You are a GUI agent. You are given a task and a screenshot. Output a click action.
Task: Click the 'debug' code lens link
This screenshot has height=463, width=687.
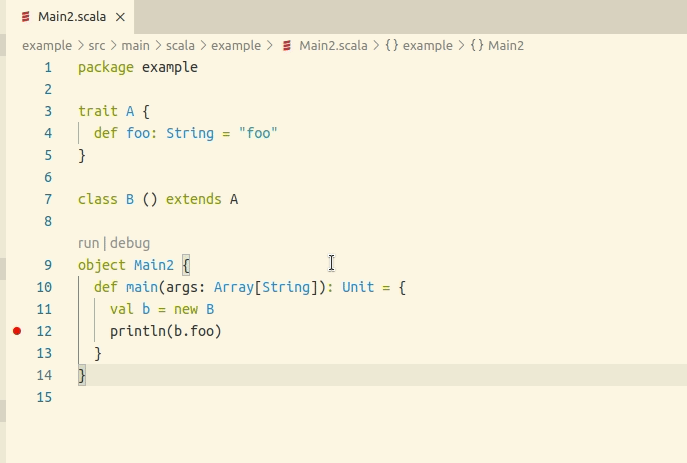tap(130, 243)
